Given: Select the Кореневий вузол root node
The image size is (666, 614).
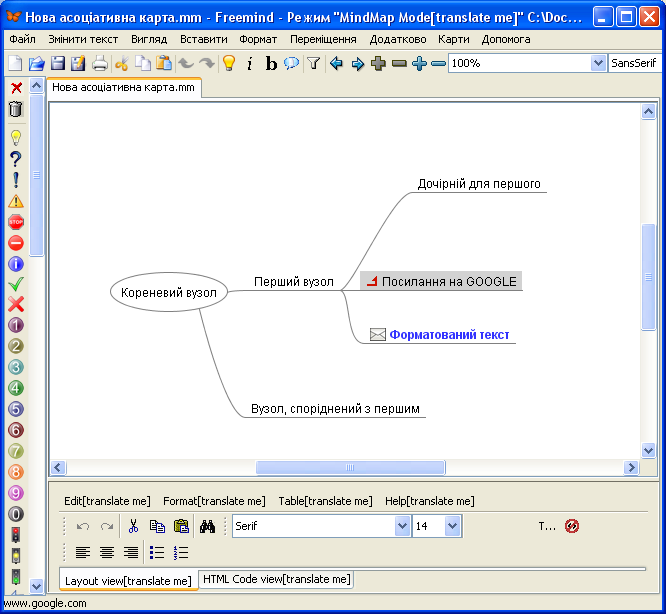Looking at the screenshot, I should click(169, 292).
